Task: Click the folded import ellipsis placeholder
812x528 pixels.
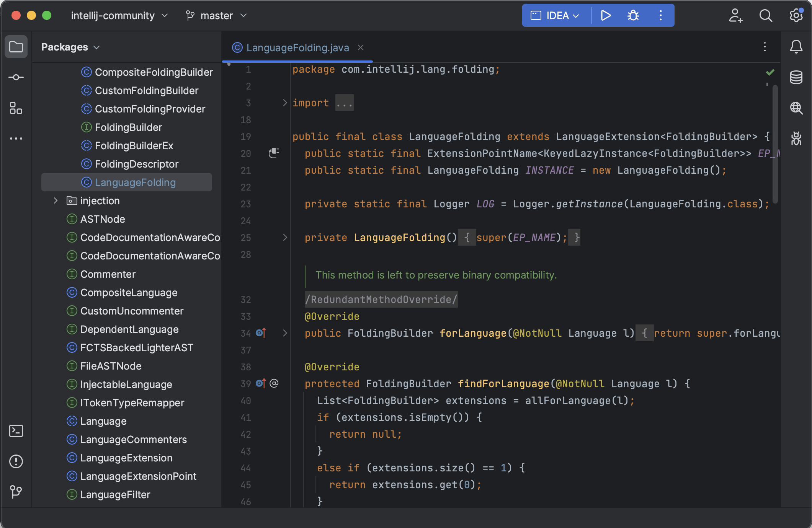Action: pyautogui.click(x=344, y=103)
